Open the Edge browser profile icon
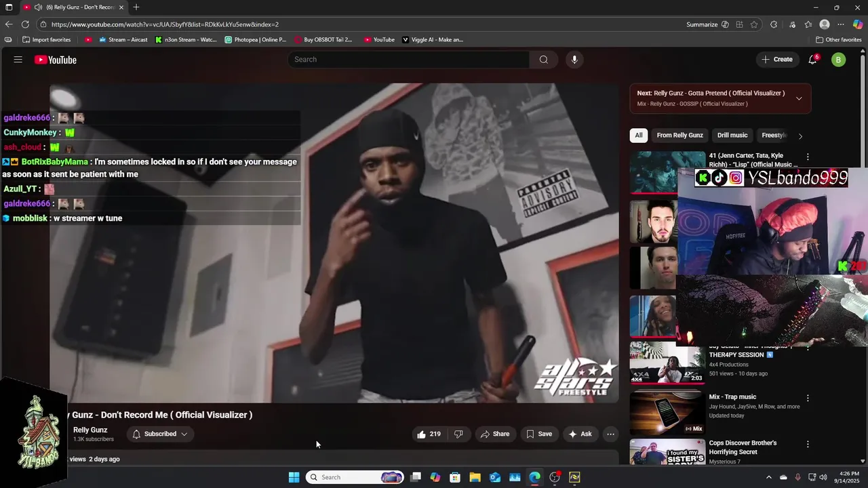868x488 pixels. click(x=825, y=24)
